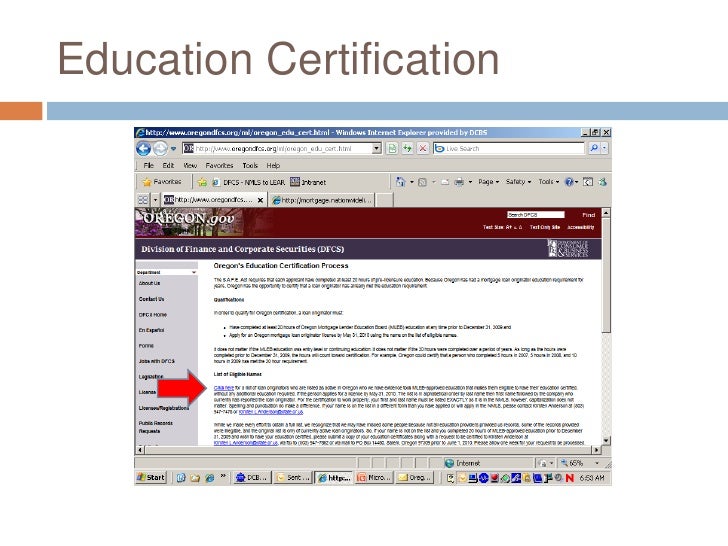Click the red X Stop loading icon
The image size is (728, 546).
tap(422, 149)
